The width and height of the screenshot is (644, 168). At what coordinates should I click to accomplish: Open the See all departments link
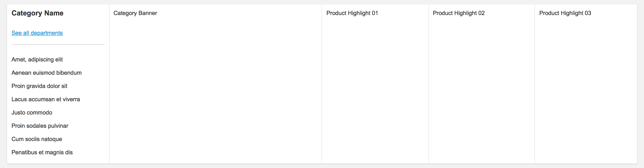[37, 33]
